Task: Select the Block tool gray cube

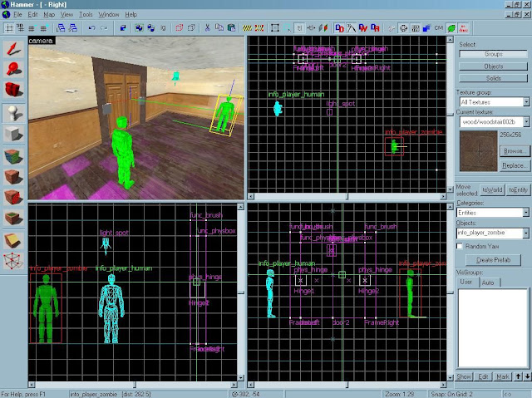Action: point(13,133)
